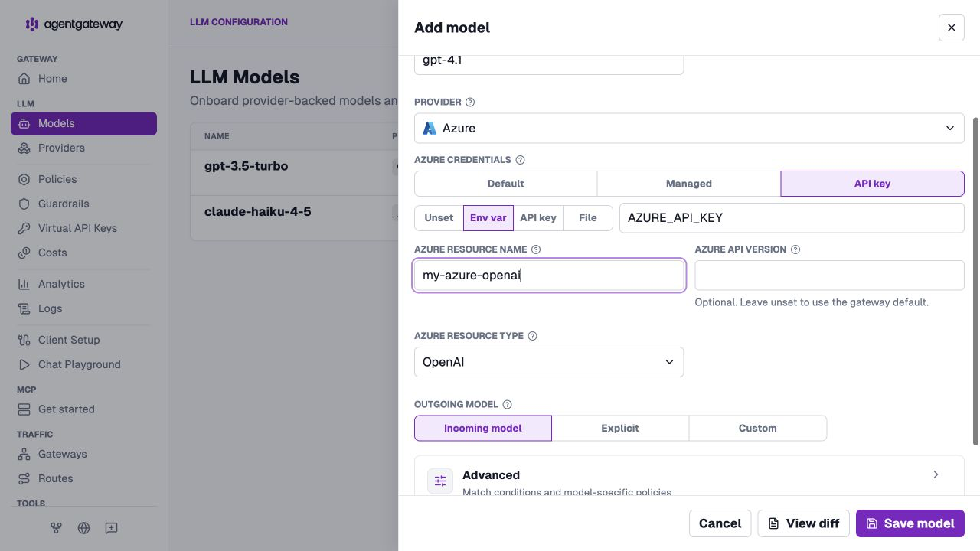Click the panel's vertical scrollbar
This screenshot has width=980, height=551.
[975, 280]
